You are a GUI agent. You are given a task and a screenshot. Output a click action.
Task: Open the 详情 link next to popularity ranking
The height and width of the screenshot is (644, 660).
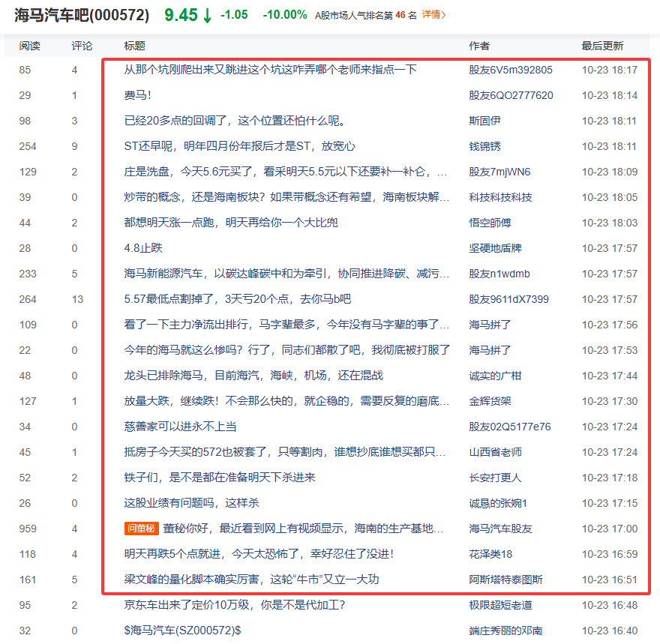point(433,15)
